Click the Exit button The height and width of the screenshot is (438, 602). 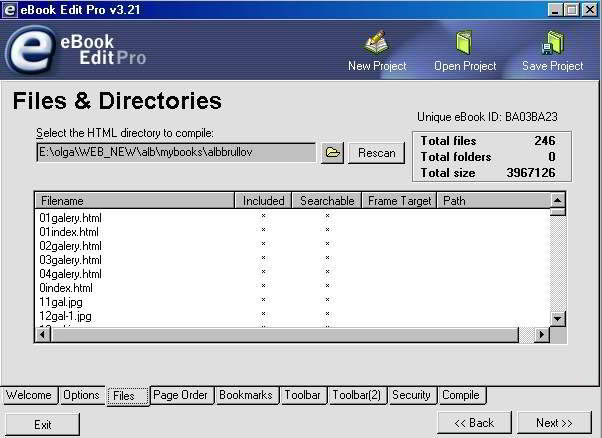(42, 424)
